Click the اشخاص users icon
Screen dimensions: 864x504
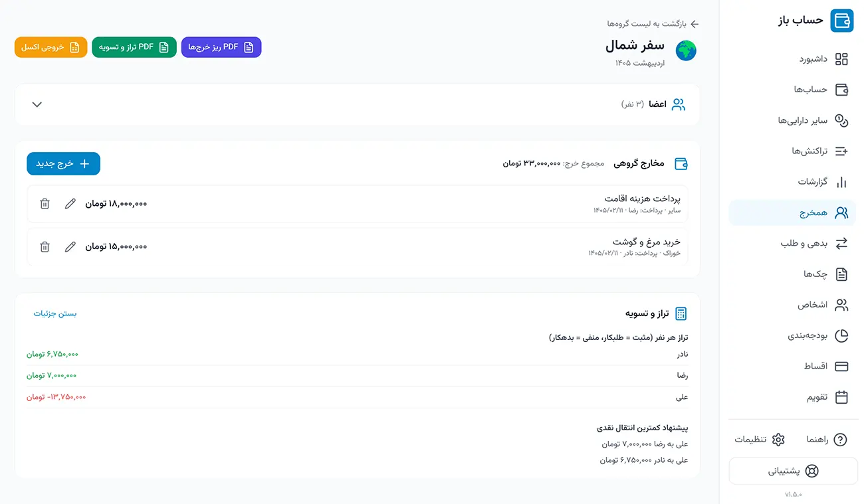[841, 305]
